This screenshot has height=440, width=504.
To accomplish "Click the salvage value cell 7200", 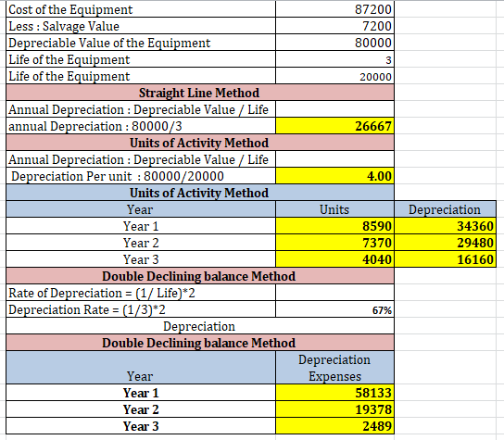I will (x=334, y=26).
